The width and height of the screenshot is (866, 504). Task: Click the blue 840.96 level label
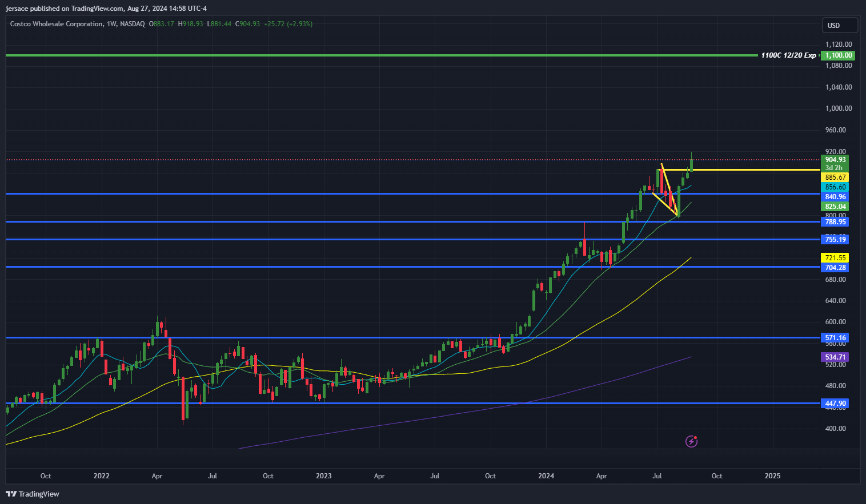(835, 197)
